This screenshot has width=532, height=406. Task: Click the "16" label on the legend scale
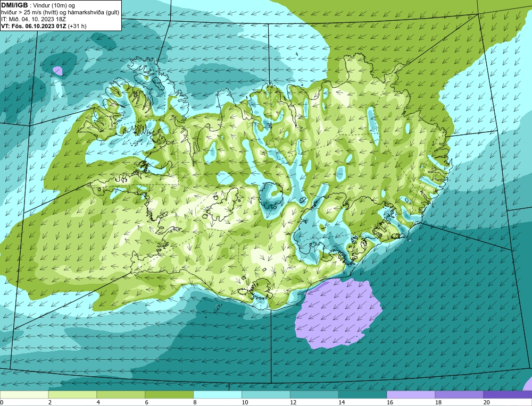coord(390,402)
